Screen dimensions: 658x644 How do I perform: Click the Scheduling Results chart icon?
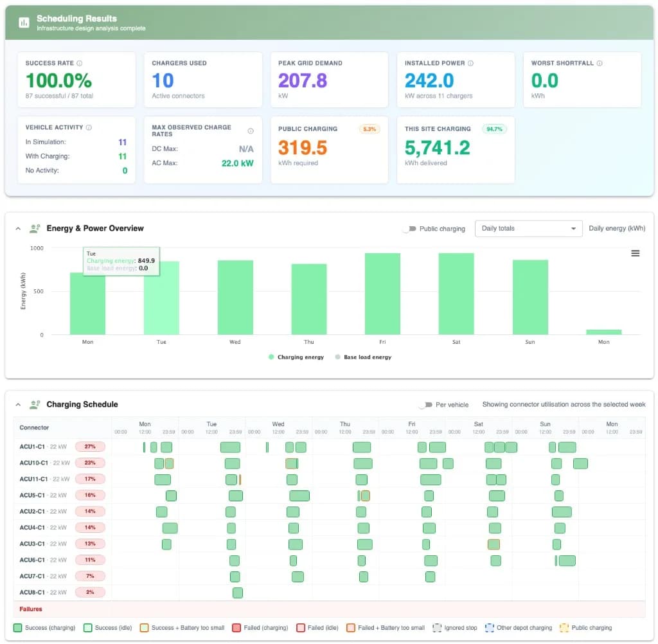point(24,22)
